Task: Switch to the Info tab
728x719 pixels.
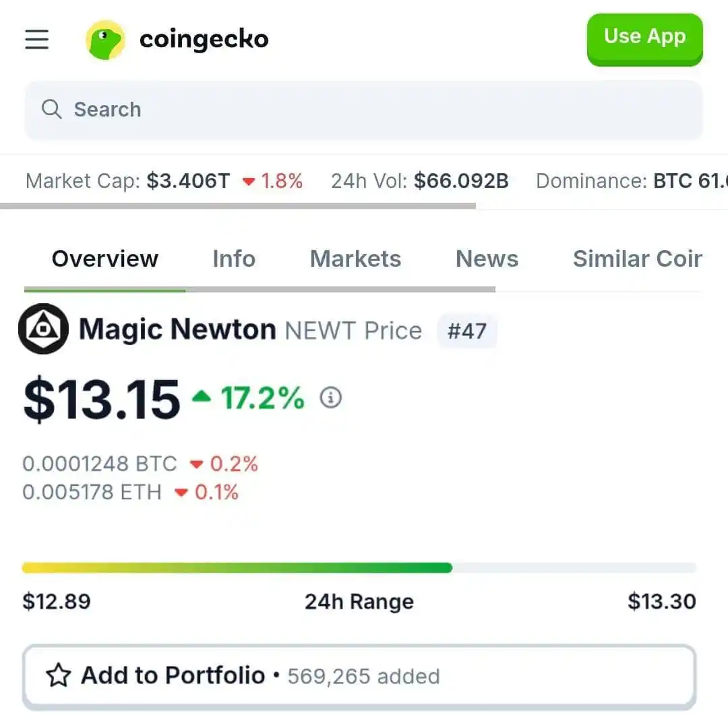Action: (234, 259)
